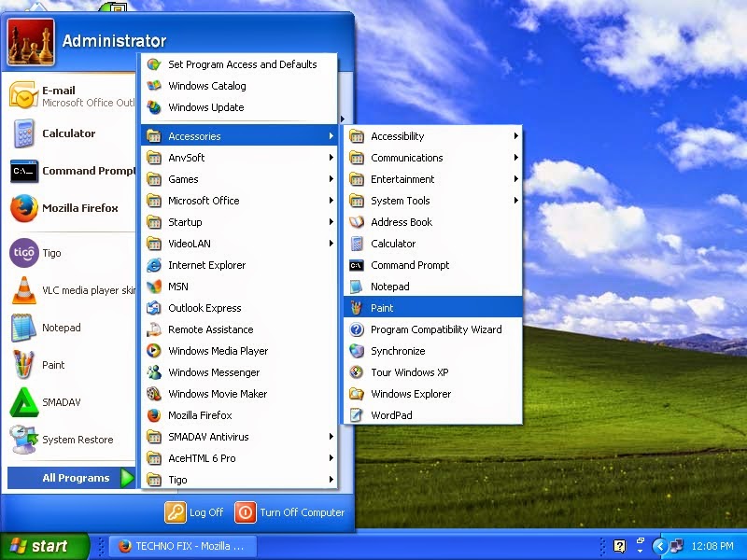
Task: Click Set Program Access and Defaults icon
Action: coord(154,64)
